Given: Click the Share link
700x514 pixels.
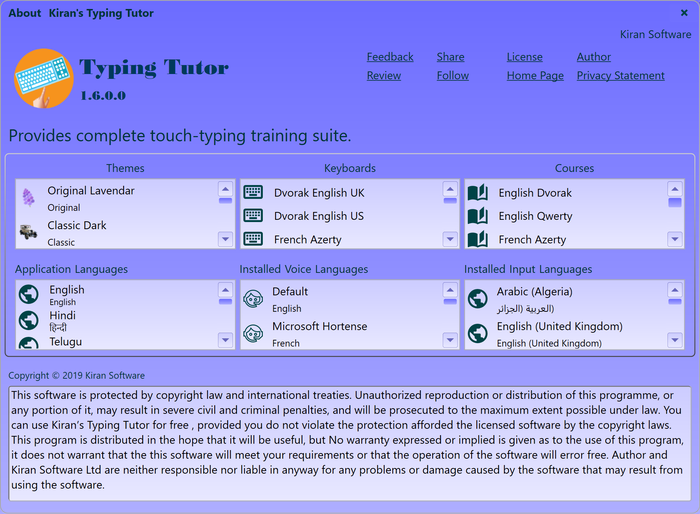Looking at the screenshot, I should pos(450,57).
